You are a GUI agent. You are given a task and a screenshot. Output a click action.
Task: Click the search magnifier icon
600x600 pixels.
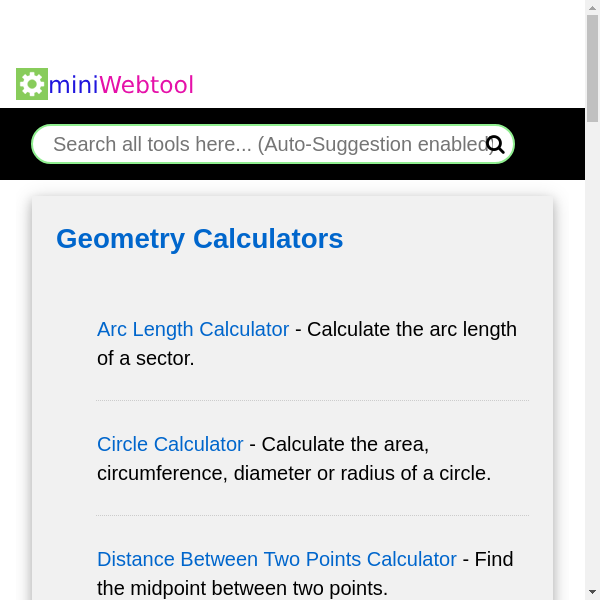click(495, 144)
